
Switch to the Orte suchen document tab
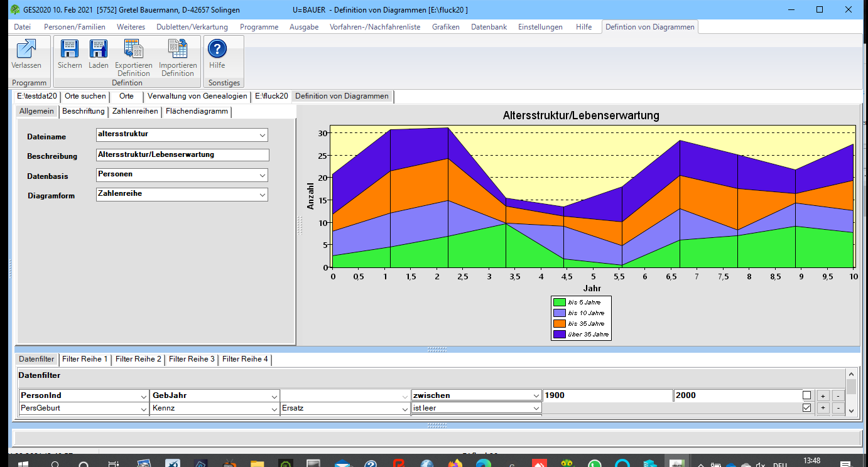[x=85, y=96]
